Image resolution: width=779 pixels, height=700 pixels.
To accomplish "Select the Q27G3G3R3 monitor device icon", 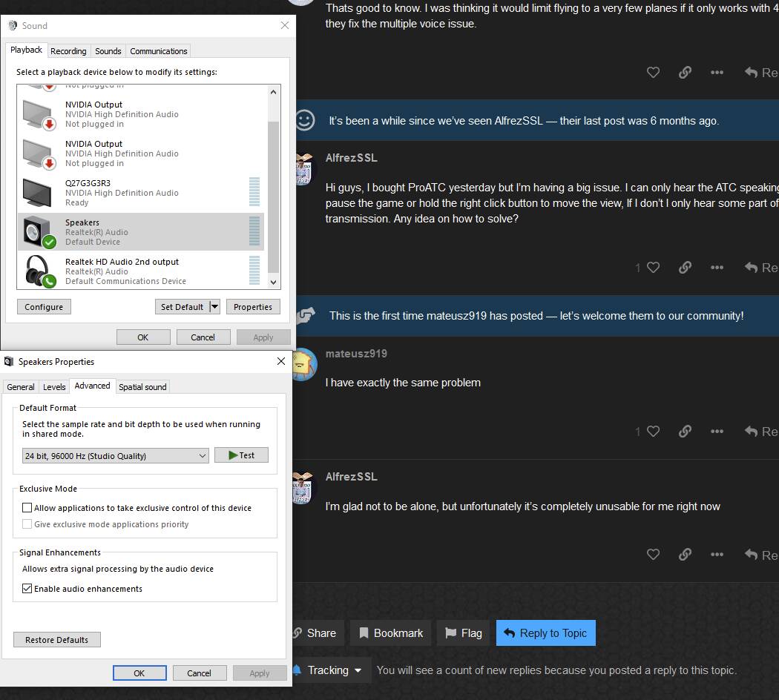I will (x=37, y=193).
